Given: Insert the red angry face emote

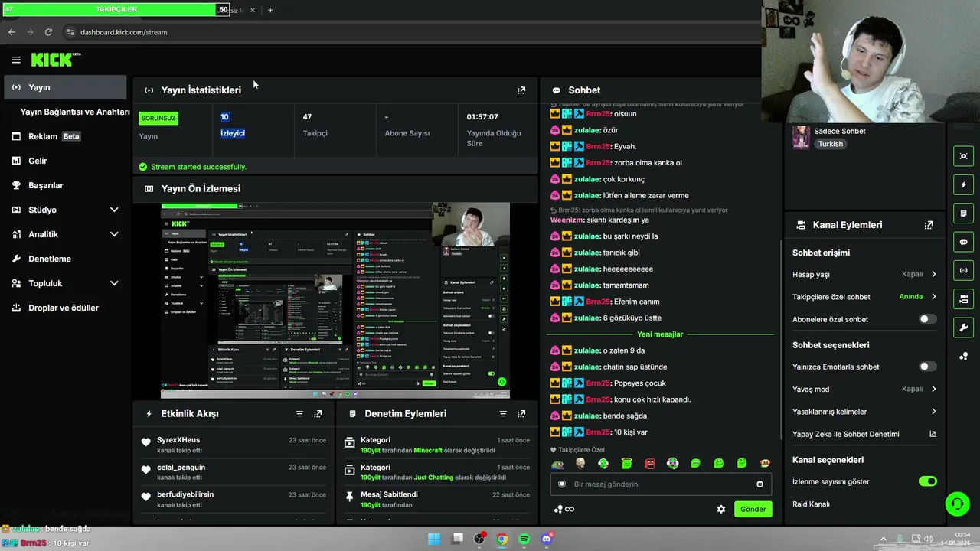Looking at the screenshot, I should coord(650,463).
